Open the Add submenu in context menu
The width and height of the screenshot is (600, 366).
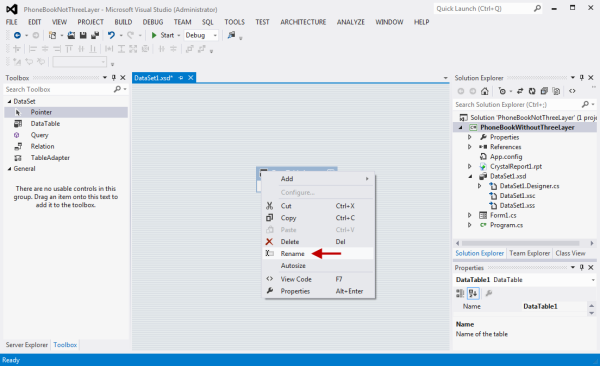coord(318,179)
